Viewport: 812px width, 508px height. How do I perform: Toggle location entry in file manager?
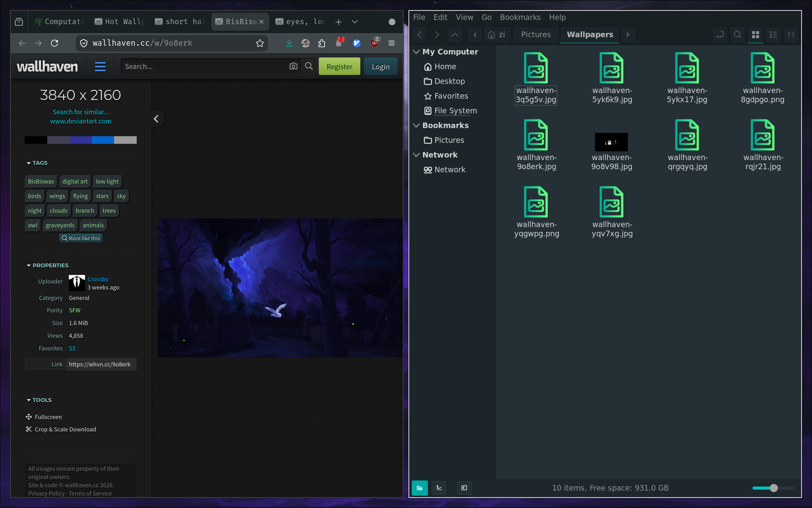(720, 35)
